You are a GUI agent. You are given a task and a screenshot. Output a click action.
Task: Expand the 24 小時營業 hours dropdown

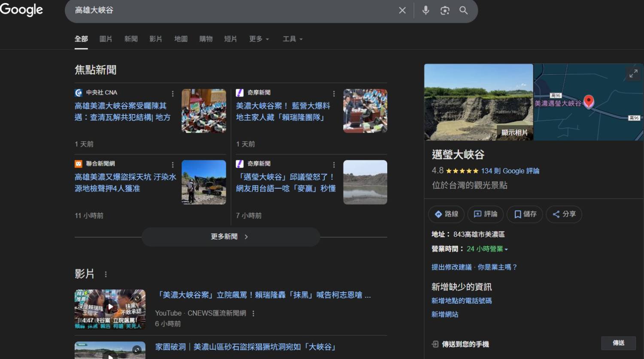pos(487,249)
